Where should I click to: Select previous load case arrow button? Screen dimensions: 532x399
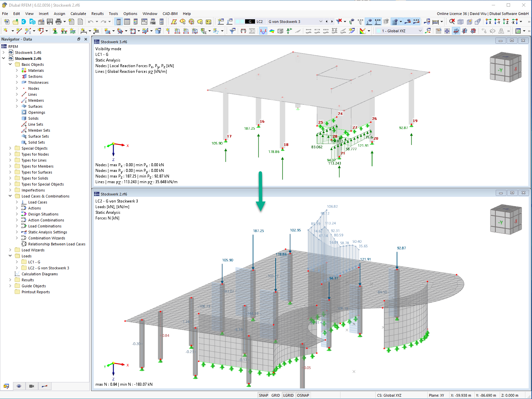tap(327, 22)
